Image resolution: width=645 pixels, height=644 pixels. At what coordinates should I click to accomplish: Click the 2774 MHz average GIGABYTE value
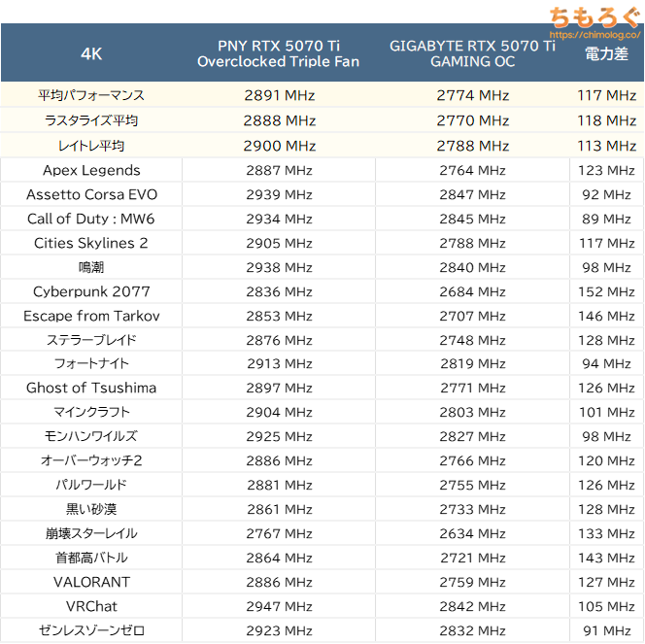point(473,95)
